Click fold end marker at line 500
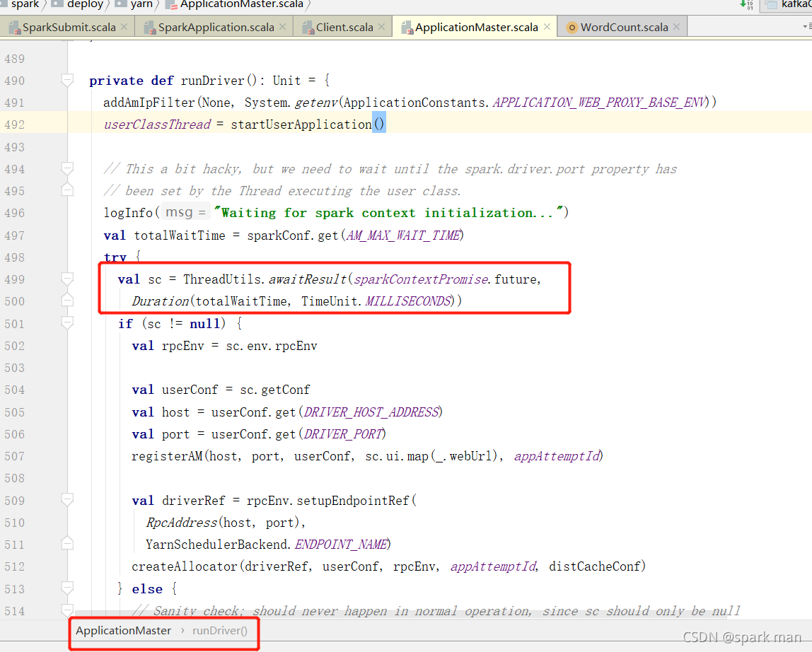This screenshot has height=652, width=812. pos(66,301)
